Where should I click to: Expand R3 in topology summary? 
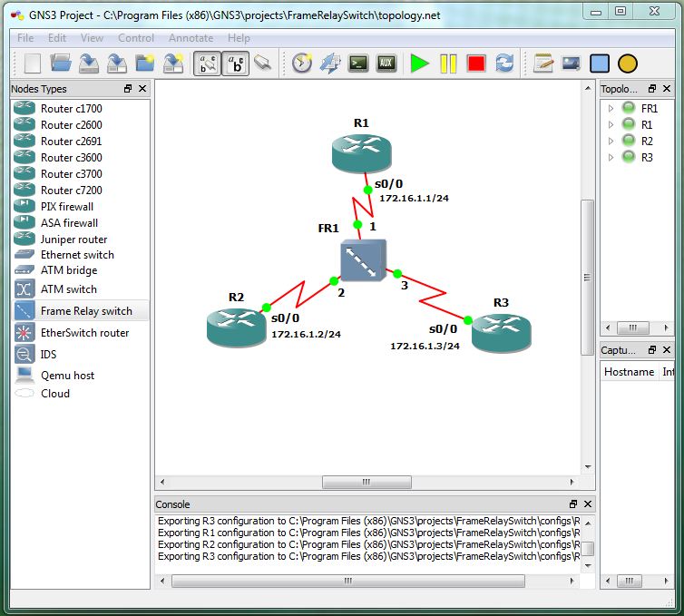tap(611, 158)
